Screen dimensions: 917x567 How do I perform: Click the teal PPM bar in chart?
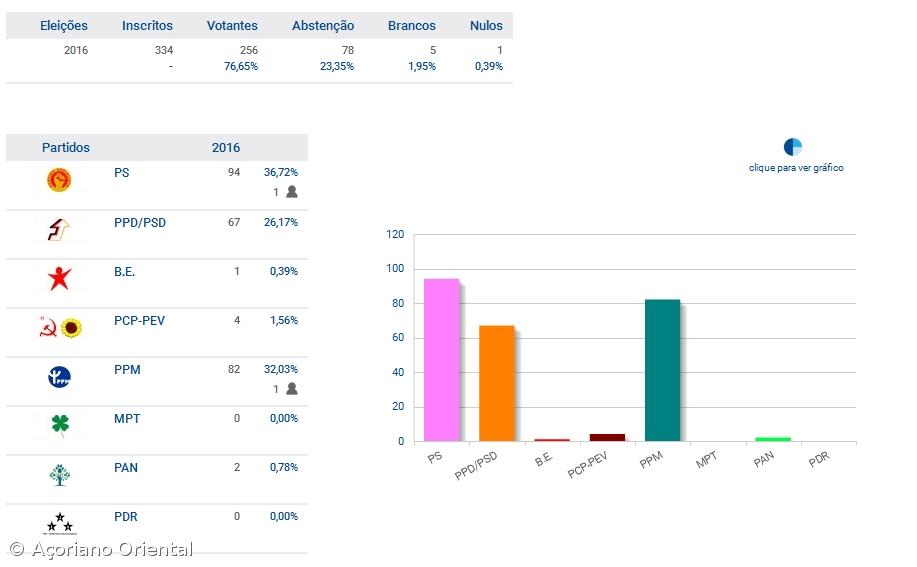(x=662, y=370)
